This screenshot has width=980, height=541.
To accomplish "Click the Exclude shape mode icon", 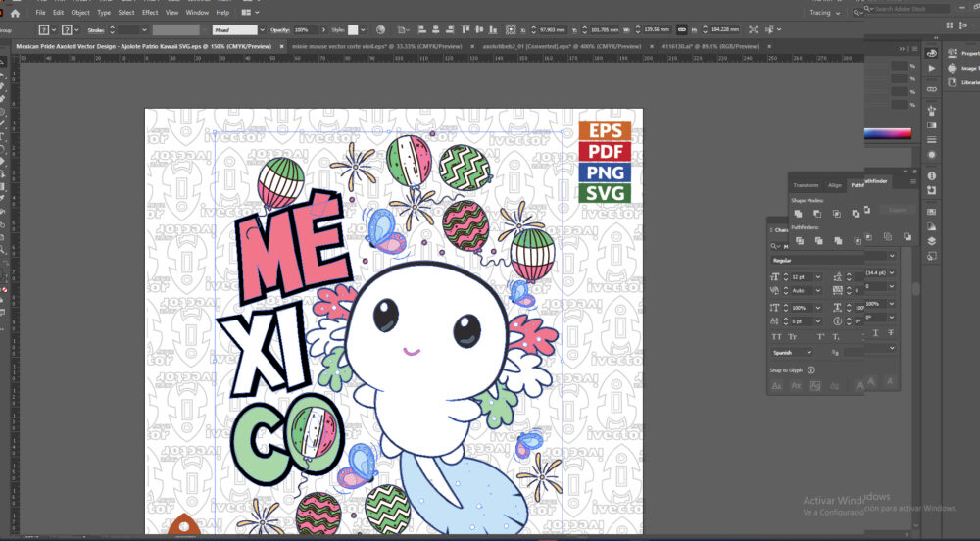I will coord(856,214).
